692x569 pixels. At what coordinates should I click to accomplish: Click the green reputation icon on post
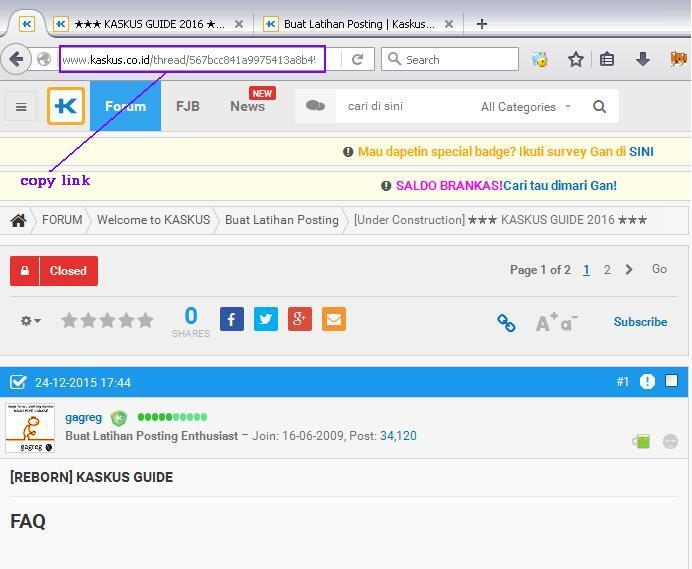click(x=641, y=441)
